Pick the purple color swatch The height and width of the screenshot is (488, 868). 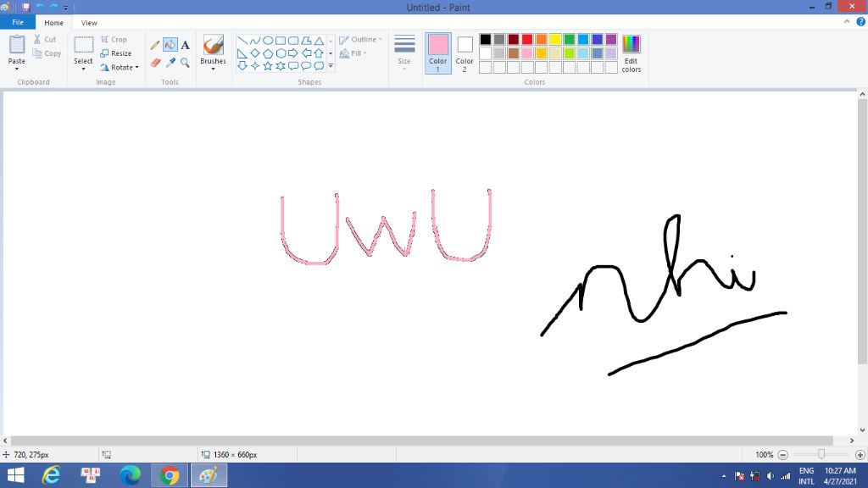(x=611, y=39)
